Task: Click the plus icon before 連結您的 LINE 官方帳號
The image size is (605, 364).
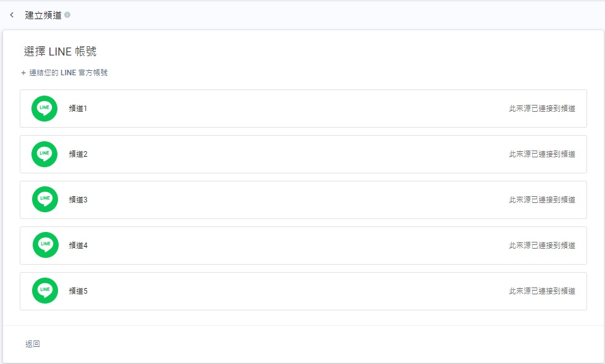Action: [23, 73]
